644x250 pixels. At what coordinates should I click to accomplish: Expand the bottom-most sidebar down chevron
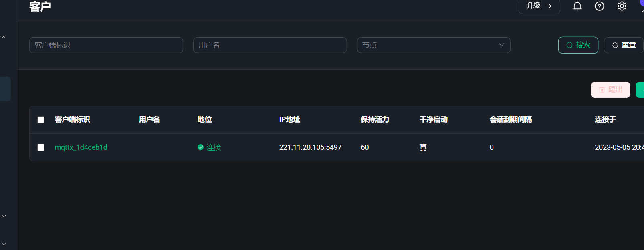4,244
